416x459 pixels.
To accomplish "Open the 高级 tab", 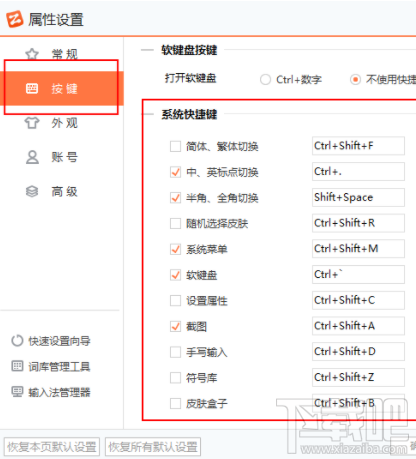I will click(x=62, y=191).
